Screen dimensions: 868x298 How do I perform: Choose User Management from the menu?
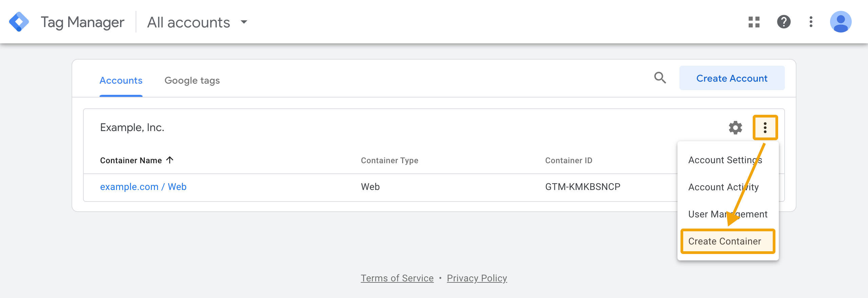pos(728,214)
